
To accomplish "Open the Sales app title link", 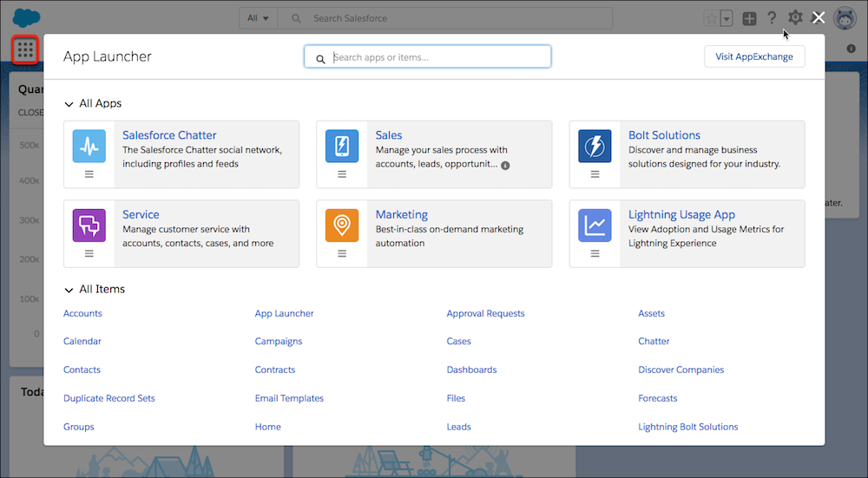I will point(389,135).
